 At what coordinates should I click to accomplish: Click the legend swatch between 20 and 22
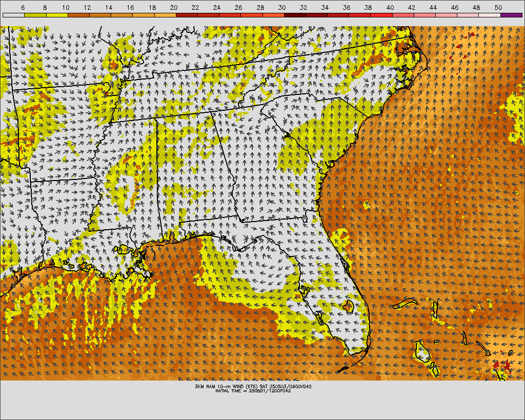click(187, 15)
